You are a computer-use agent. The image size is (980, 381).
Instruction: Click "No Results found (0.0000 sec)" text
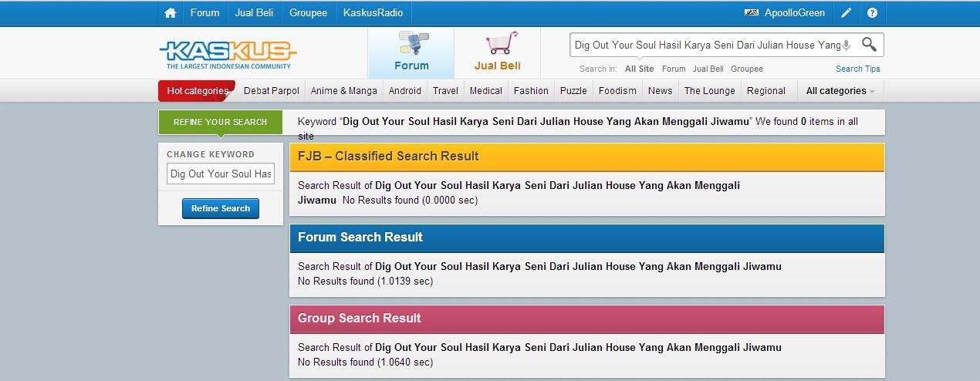(411, 201)
